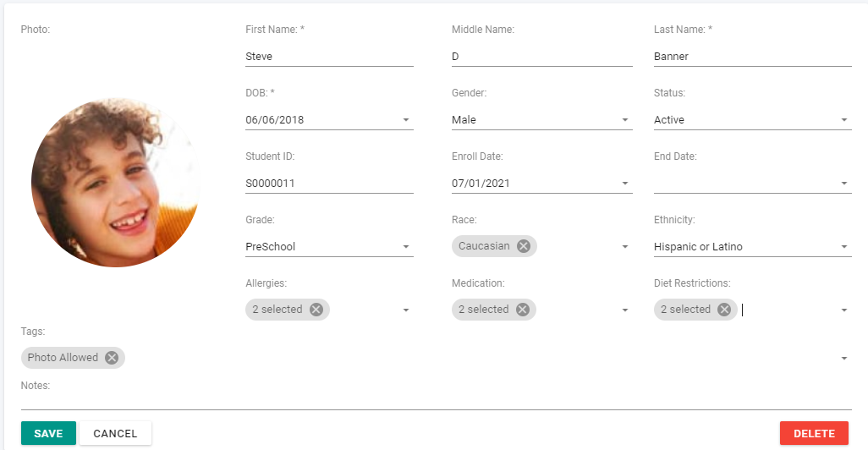Screen dimensions: 868x450
Task: Focus the Notes text field
Action: coord(436,401)
